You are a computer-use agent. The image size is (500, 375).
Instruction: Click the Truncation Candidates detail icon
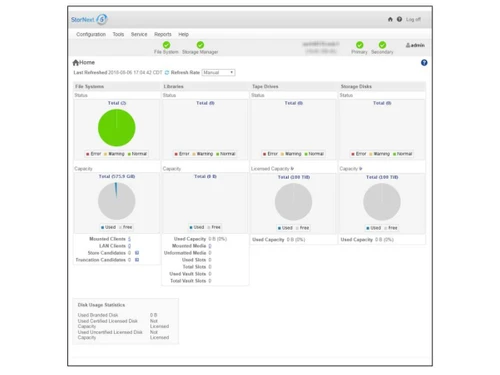coord(137,260)
